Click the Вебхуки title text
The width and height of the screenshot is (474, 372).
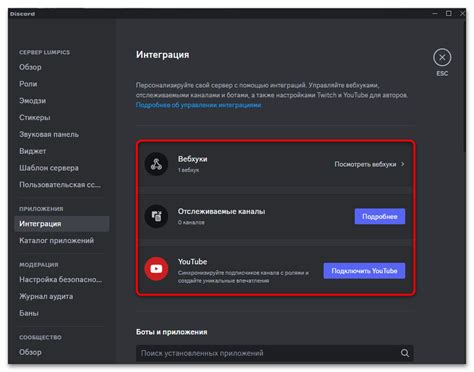click(x=192, y=159)
